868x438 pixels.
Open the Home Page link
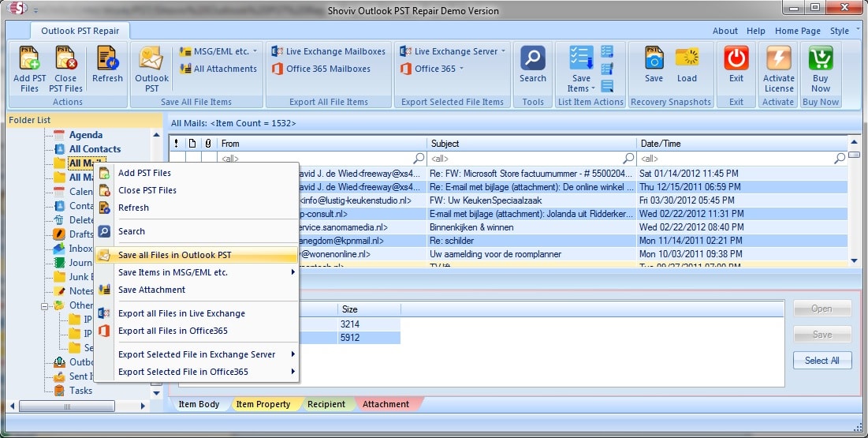(x=798, y=31)
